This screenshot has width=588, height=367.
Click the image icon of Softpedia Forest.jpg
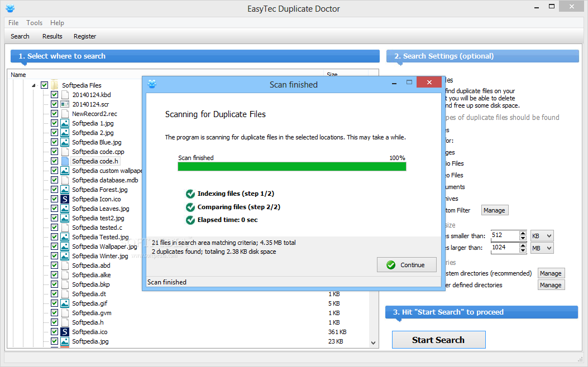click(65, 190)
